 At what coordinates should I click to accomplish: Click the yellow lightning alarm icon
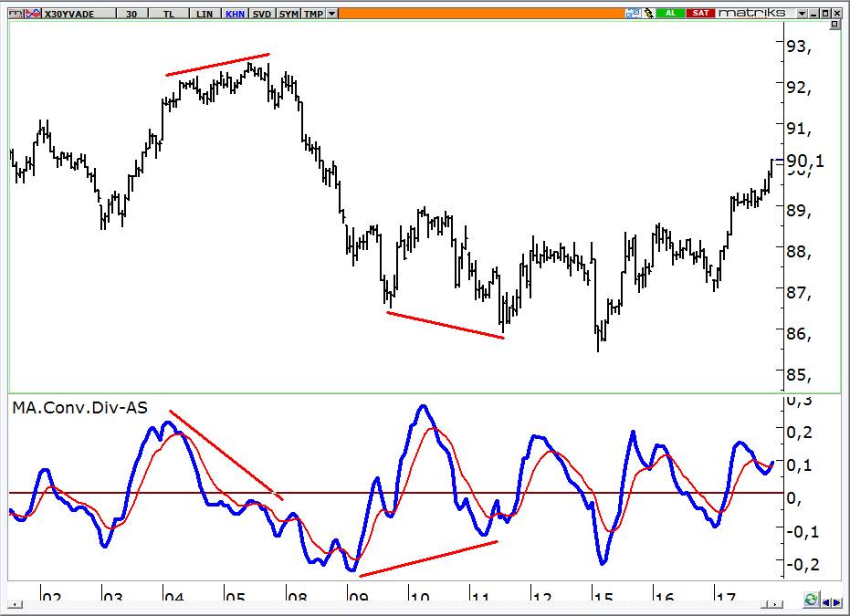click(x=648, y=13)
